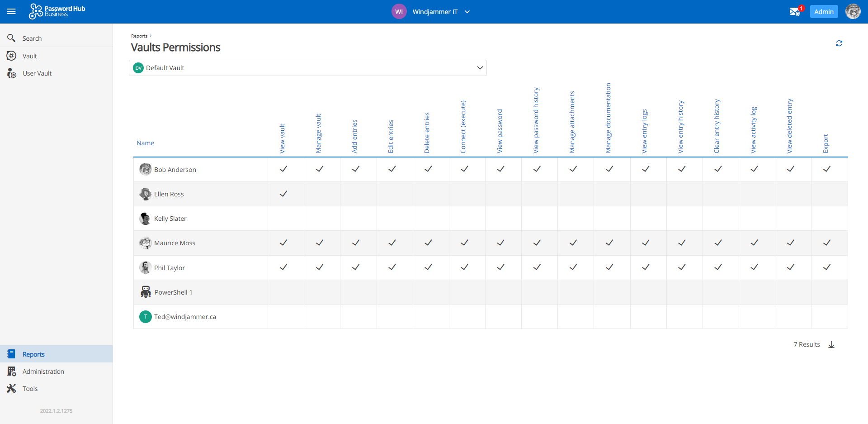Select the Maurice Moss row name
Image resolution: width=868 pixels, height=424 pixels.
point(175,243)
